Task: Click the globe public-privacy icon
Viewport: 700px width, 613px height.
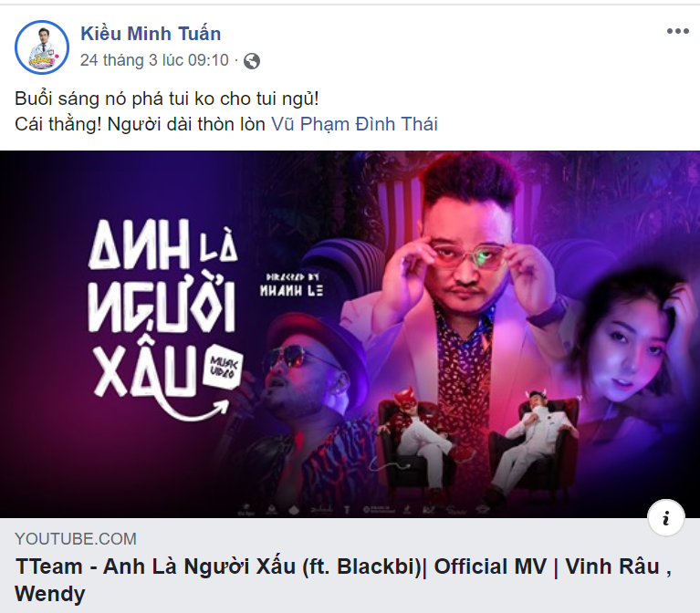Action: point(252,61)
